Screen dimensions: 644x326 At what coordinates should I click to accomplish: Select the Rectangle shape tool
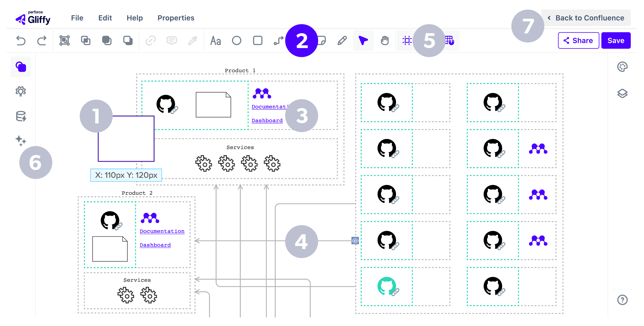click(x=258, y=41)
